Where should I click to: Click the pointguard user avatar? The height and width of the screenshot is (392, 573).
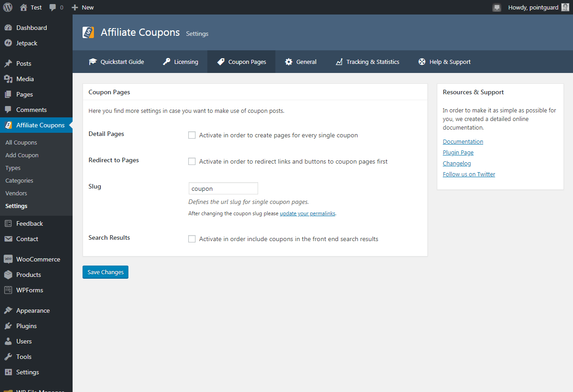tap(565, 7)
